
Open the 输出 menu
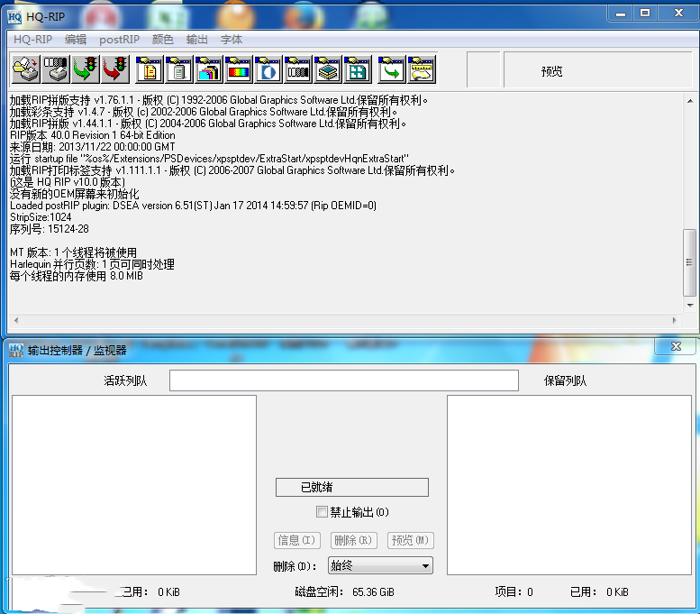pyautogui.click(x=197, y=40)
